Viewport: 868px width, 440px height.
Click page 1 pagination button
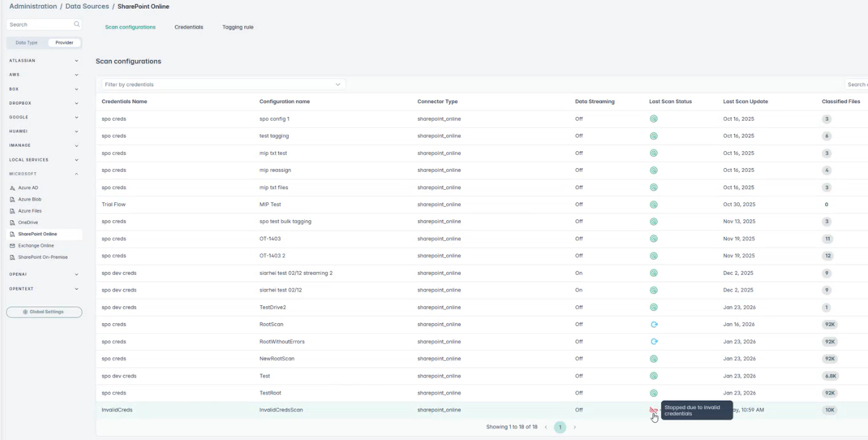click(560, 427)
